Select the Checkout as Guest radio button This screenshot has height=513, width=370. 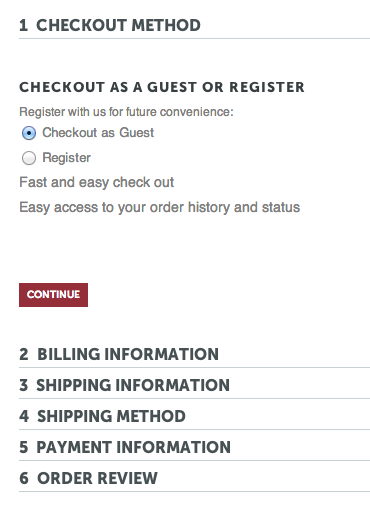pyautogui.click(x=29, y=133)
